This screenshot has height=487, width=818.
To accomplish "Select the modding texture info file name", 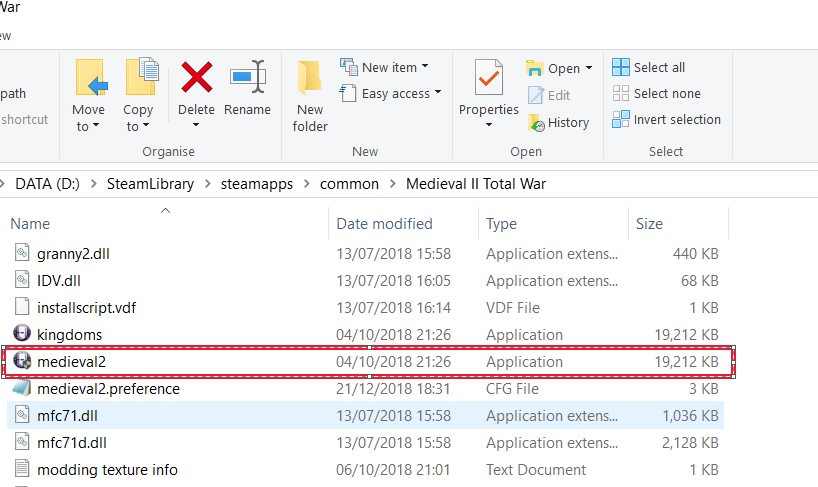I will point(107,470).
